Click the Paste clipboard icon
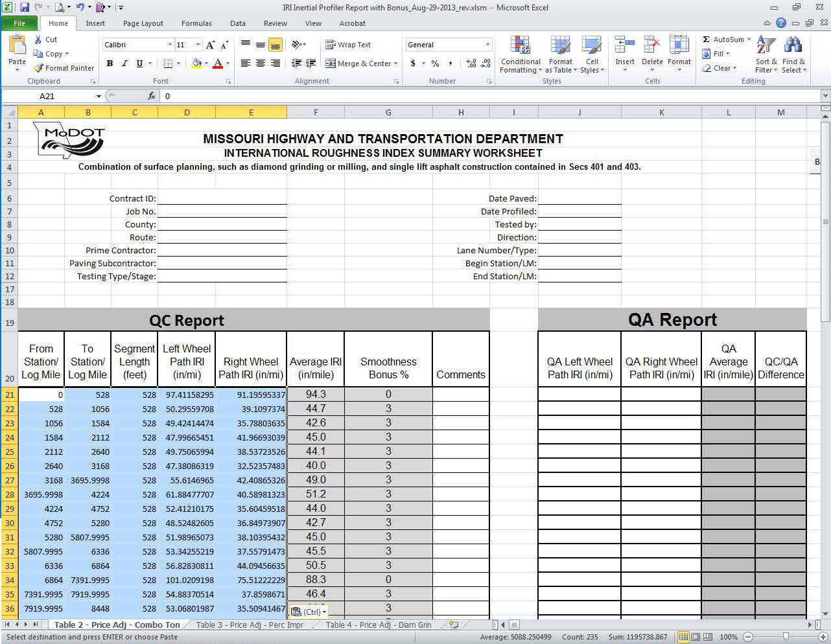The image size is (831, 644). [18, 45]
